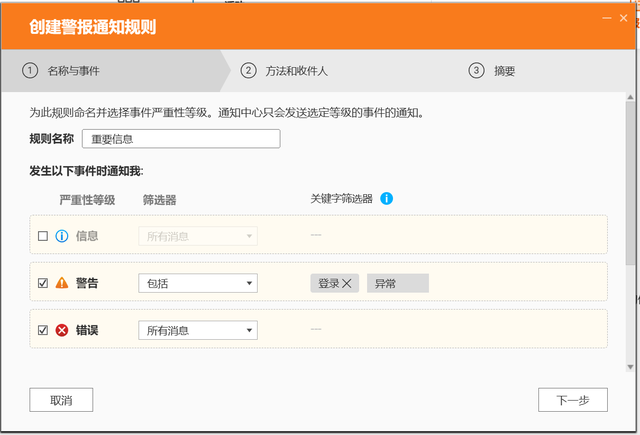Click the 规则名称 input field

click(181, 139)
